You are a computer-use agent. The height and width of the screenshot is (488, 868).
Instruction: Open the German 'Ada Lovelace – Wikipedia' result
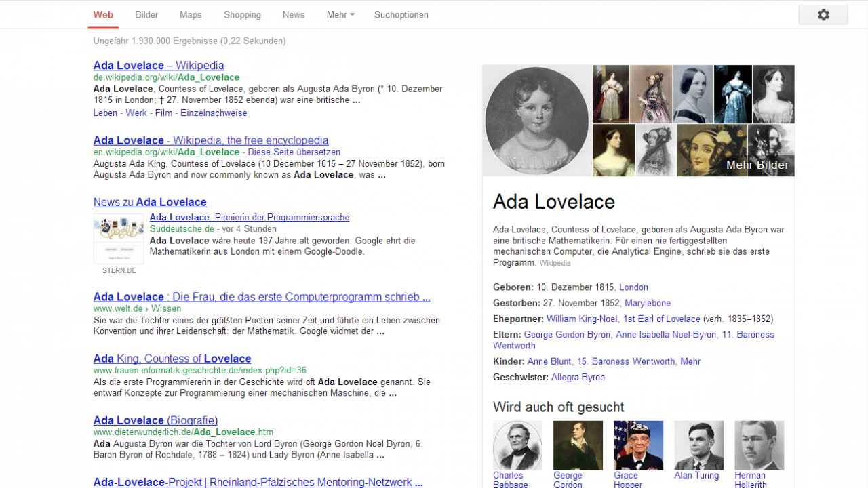coord(159,65)
